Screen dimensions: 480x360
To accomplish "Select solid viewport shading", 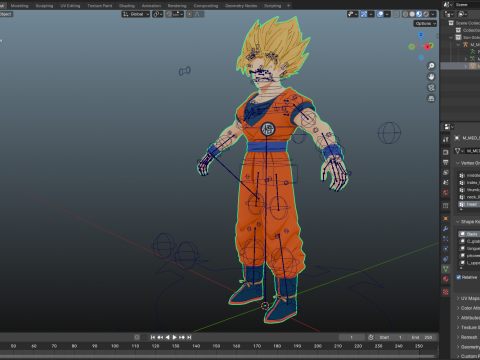I will pyautogui.click(x=412, y=14).
